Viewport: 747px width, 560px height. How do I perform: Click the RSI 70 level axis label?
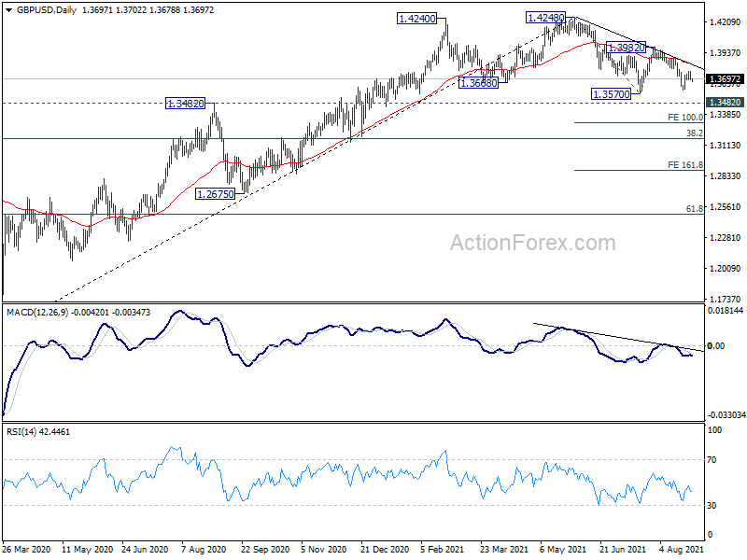712,459
